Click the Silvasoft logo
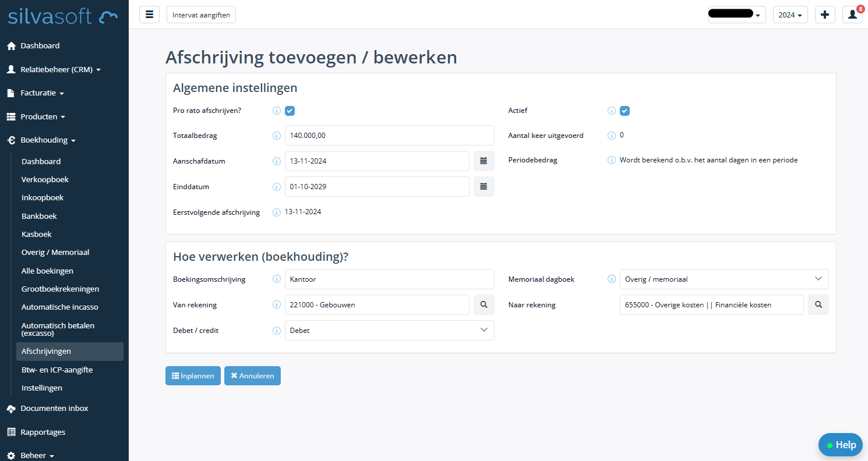Viewport: 868px width, 461px height. pyautogui.click(x=63, y=17)
